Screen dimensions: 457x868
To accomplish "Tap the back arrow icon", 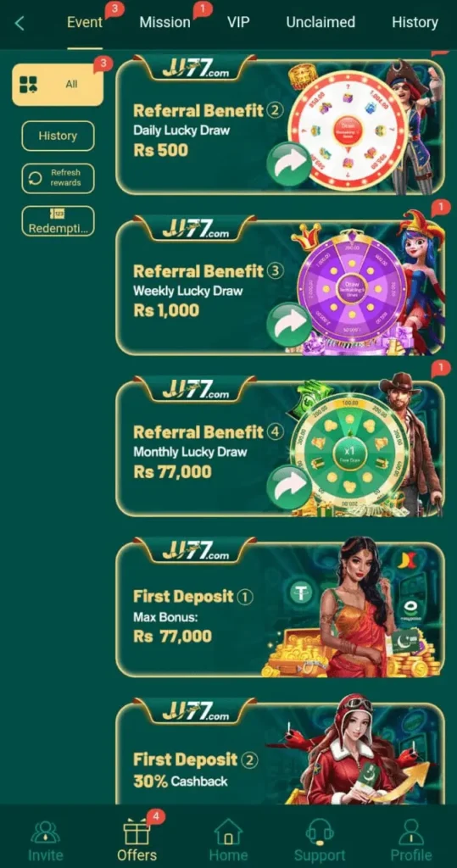I will click(20, 23).
